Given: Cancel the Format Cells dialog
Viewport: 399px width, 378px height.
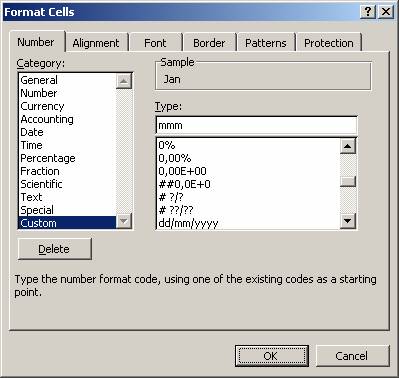Looking at the screenshot, I should [352, 356].
